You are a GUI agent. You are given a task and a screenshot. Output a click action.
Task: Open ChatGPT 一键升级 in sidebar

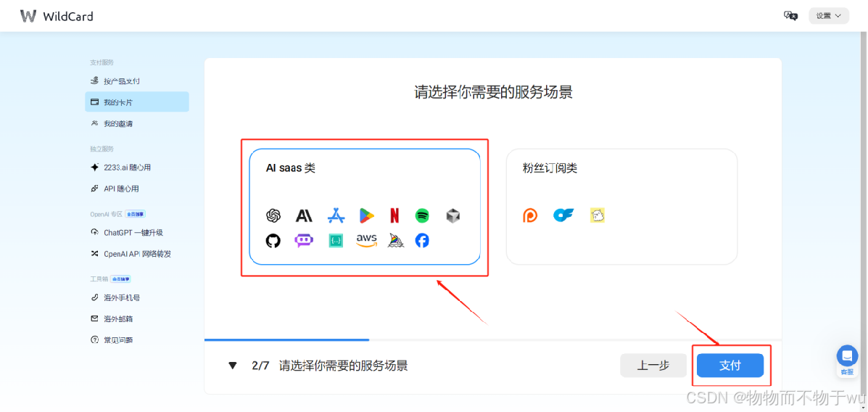[x=137, y=233]
